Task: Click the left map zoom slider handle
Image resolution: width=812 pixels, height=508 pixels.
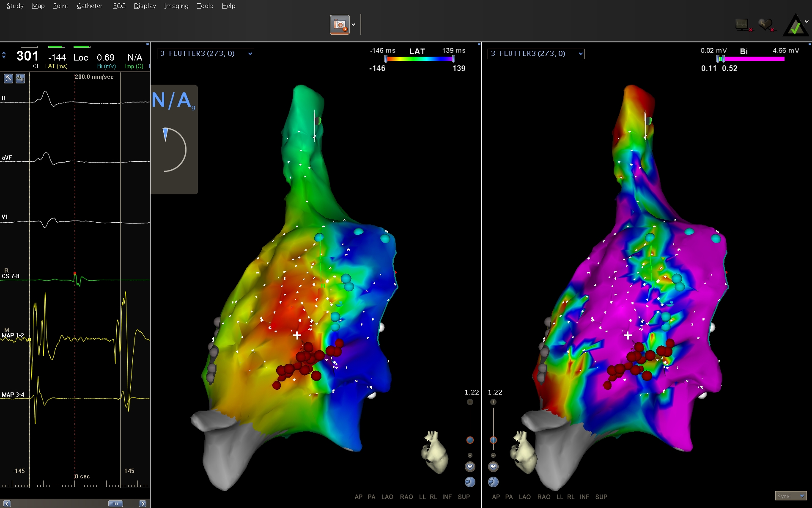Action: [470, 440]
